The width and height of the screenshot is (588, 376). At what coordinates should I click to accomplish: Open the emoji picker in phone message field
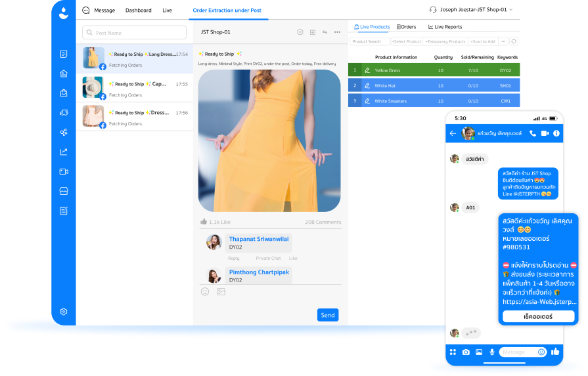(x=541, y=352)
